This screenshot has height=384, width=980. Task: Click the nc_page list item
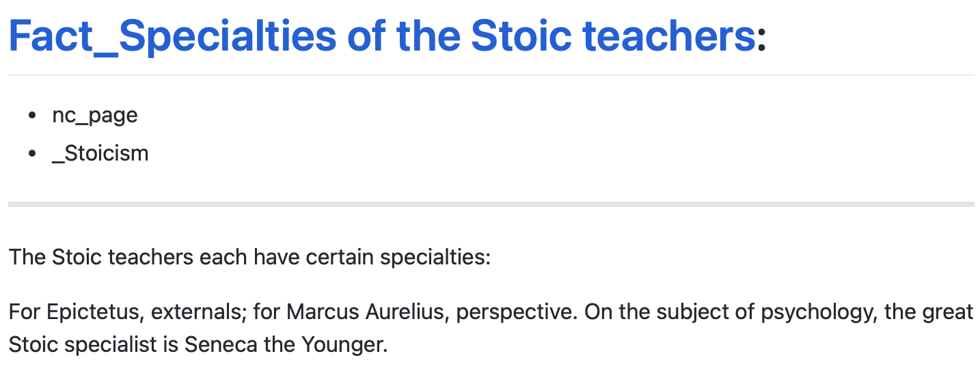(x=95, y=115)
